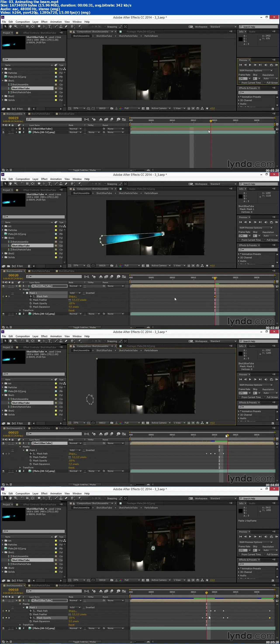This screenshot has width=280, height=644.
Task: Toggle Shot1BlueTube layer eye in 00:04:00 timeline
Action: [3, 443]
